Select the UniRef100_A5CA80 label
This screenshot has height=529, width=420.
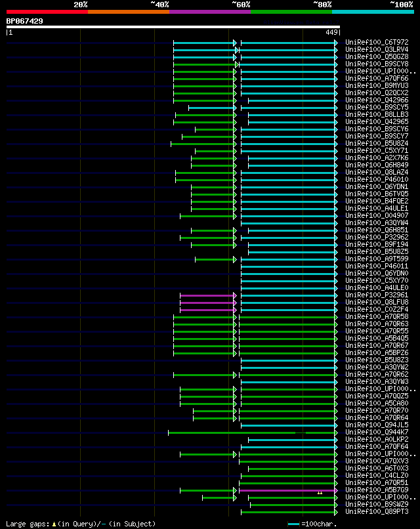[377, 404]
